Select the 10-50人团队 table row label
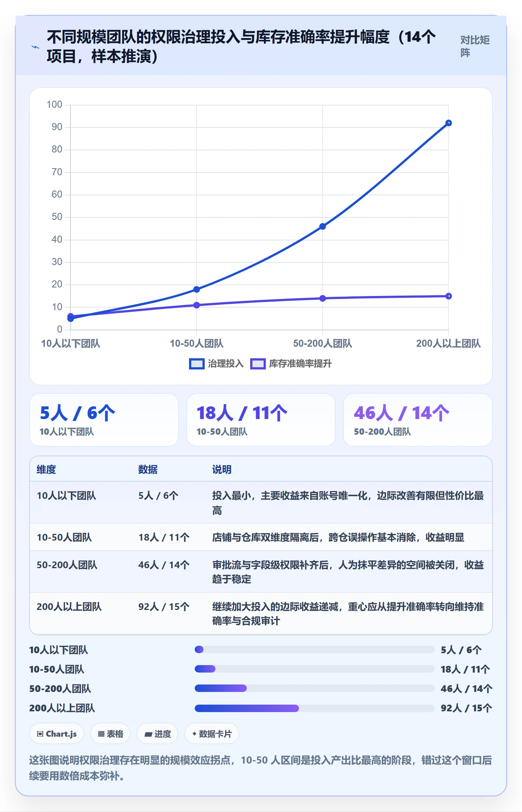The image size is (522, 812). 64,537
